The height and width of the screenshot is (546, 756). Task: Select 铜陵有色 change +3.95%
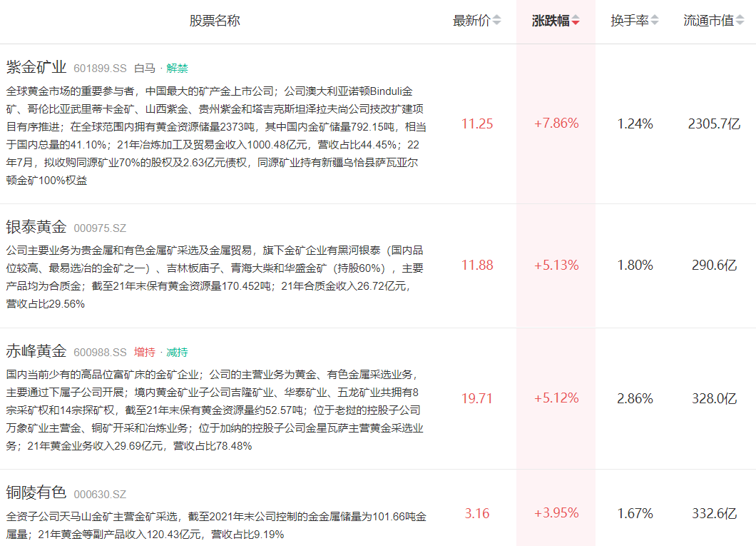click(556, 512)
